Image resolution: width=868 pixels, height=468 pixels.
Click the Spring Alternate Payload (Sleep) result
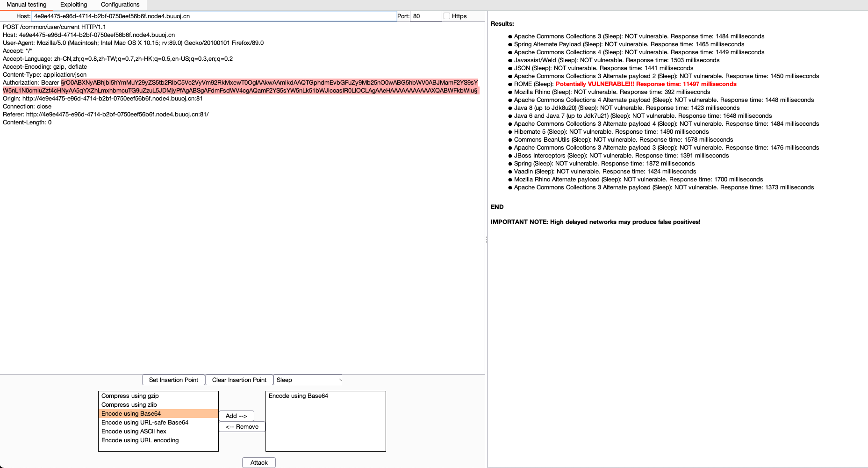click(x=629, y=44)
